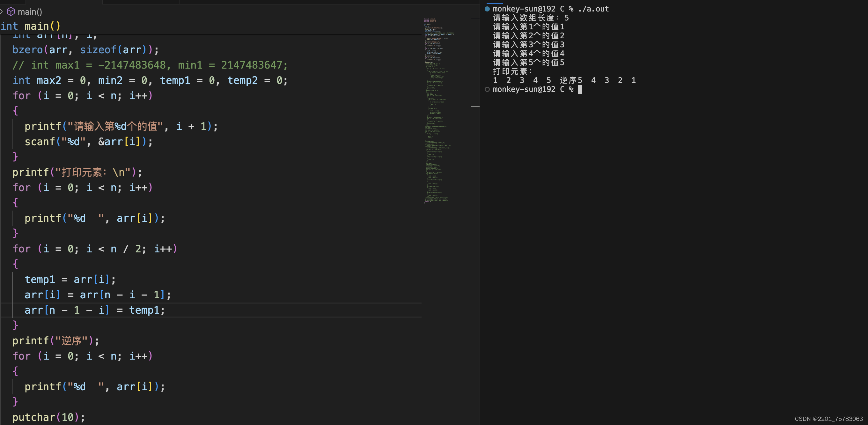Click the CSDN @2201_75783063 watermark text
The width and height of the screenshot is (868, 425).
[x=828, y=419]
